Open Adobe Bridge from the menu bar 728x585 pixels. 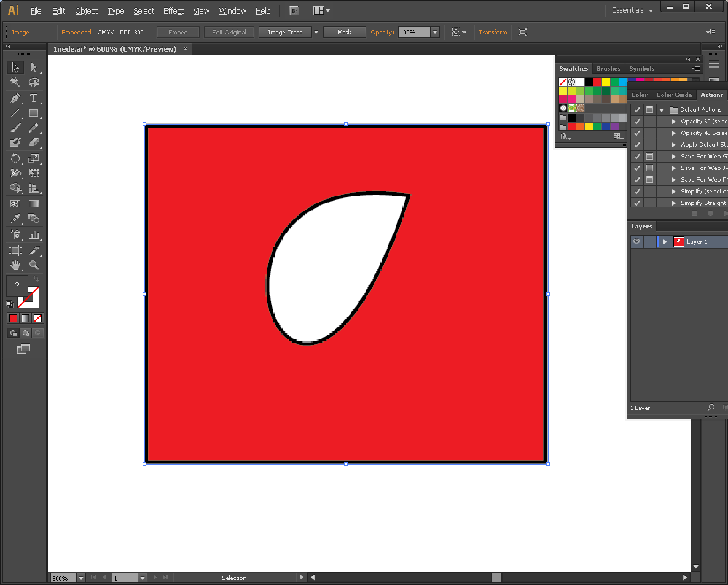(x=294, y=10)
